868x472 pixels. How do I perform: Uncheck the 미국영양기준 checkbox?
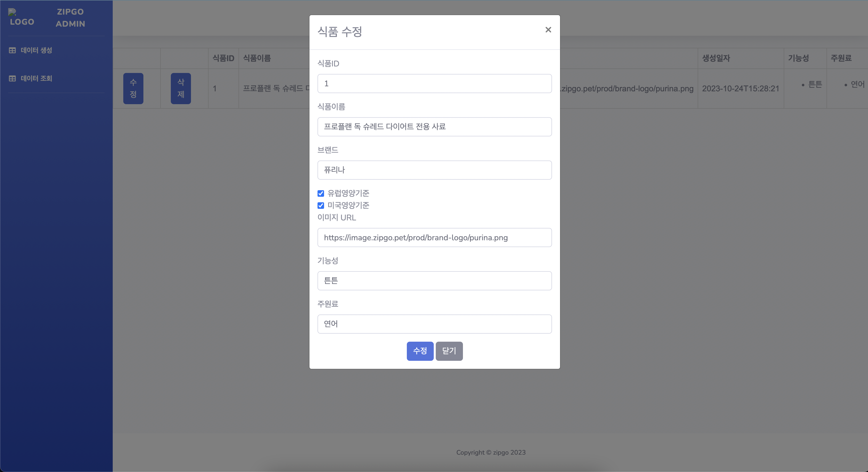tap(321, 206)
